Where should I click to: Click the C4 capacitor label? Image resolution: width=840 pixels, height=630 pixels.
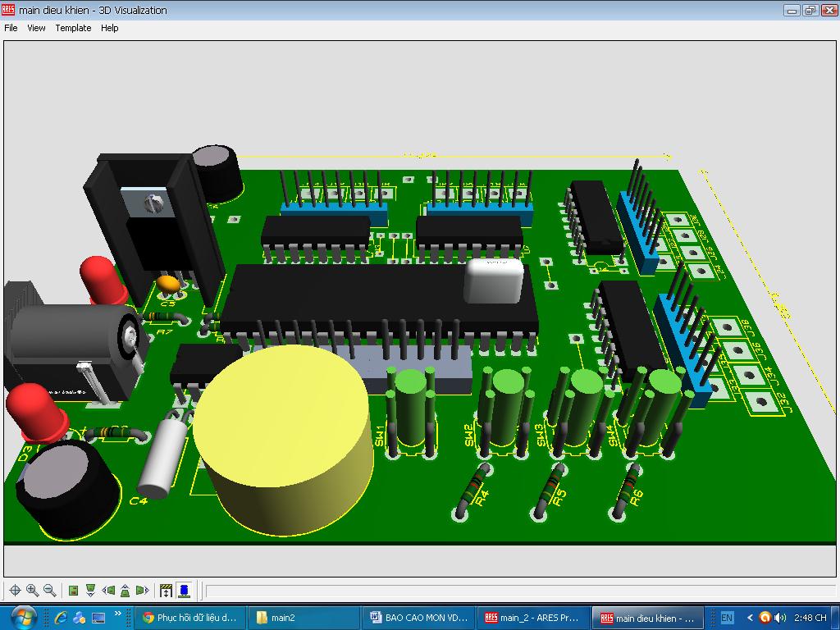click(138, 501)
